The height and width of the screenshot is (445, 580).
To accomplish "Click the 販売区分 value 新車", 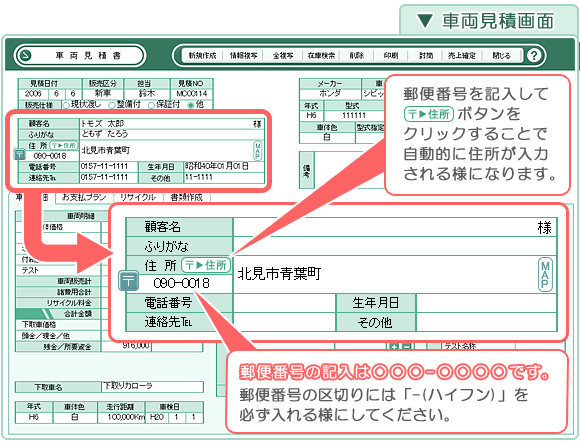I will (x=103, y=94).
